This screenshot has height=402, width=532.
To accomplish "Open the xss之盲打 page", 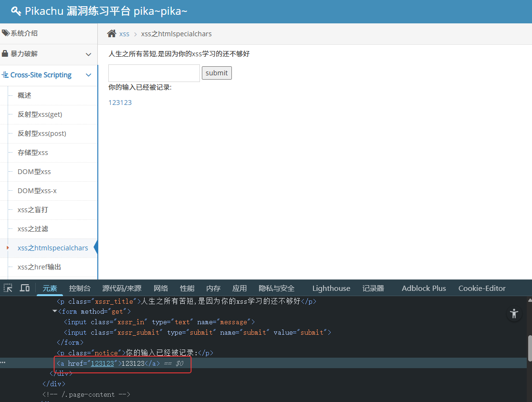I will (x=49, y=210).
